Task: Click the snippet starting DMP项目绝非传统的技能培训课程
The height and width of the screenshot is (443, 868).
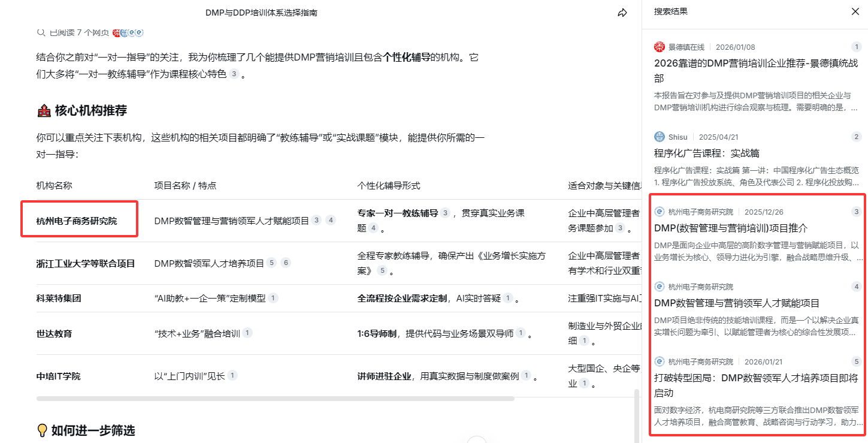Action: [x=757, y=326]
